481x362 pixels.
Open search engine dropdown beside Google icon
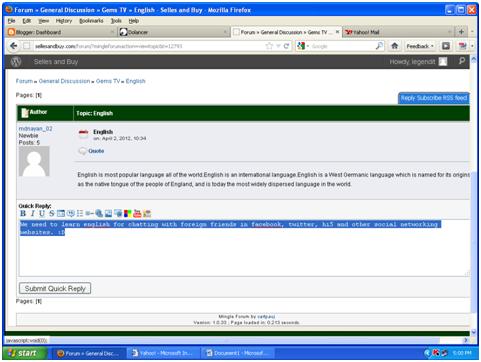pos(308,46)
